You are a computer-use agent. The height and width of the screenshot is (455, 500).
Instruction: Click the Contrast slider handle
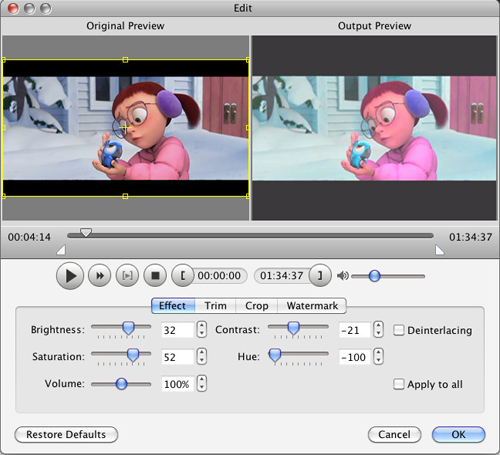pyautogui.click(x=293, y=328)
